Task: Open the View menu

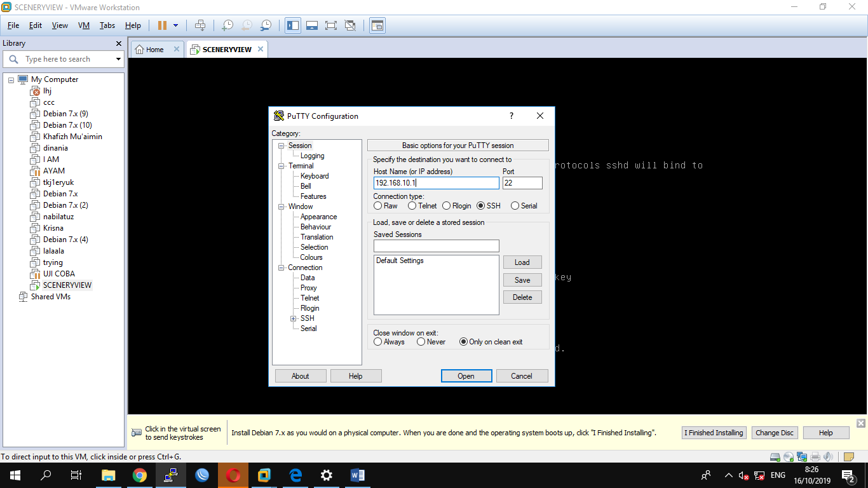Action: coord(60,25)
